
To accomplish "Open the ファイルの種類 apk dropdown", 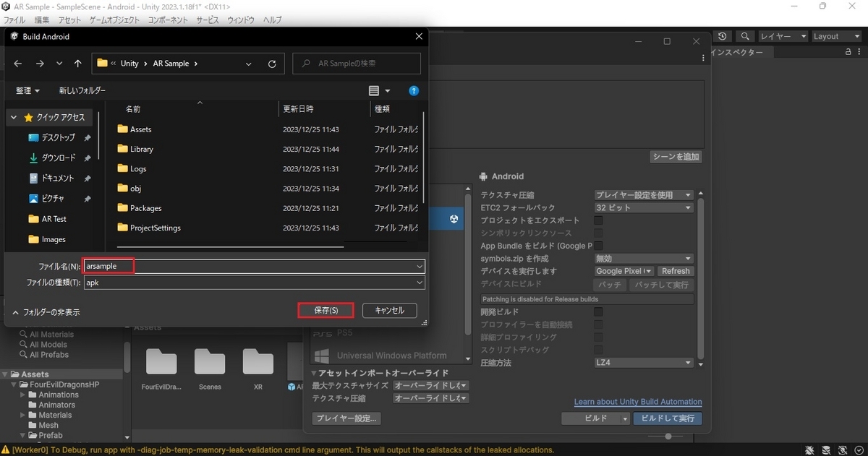I will pos(254,283).
